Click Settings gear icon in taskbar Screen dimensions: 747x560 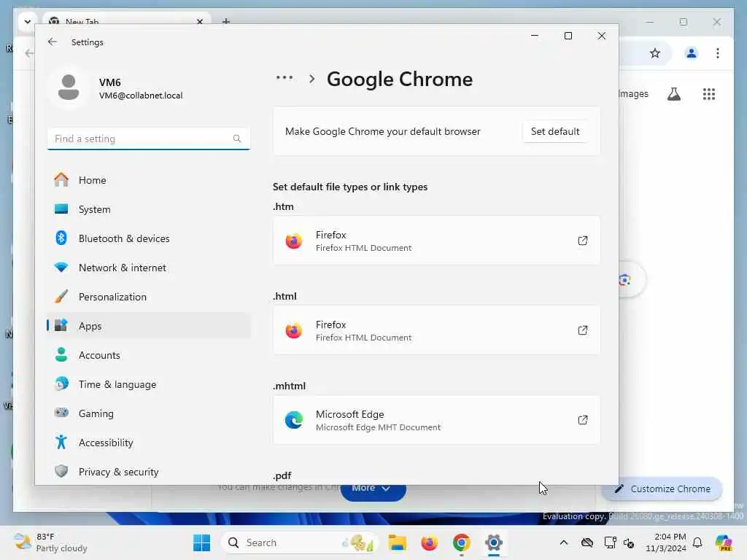pos(494,542)
